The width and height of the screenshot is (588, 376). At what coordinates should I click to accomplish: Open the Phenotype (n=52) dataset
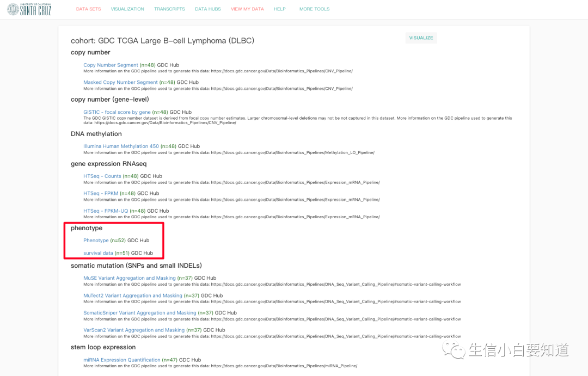coord(96,241)
